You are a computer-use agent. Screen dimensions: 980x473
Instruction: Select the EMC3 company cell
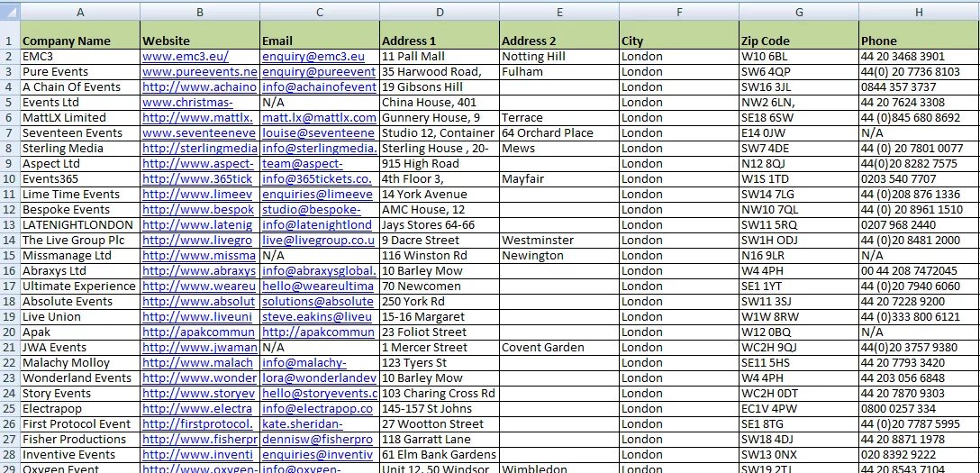(x=80, y=56)
